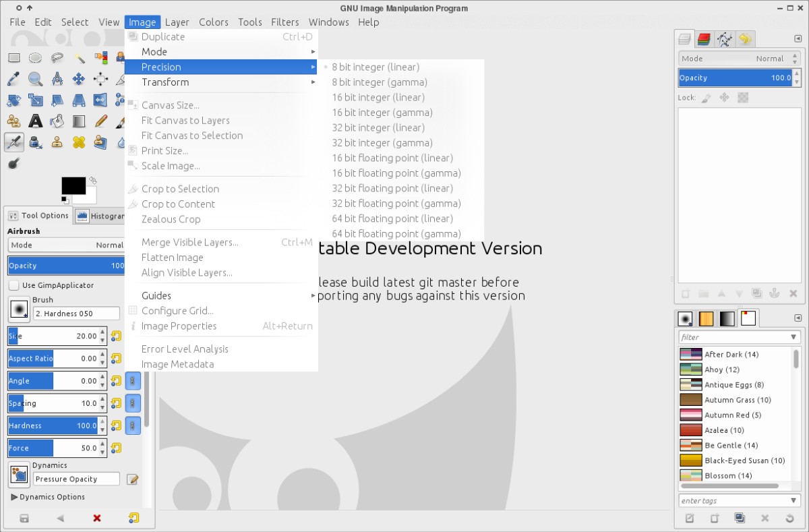This screenshot has height=532, width=809.
Task: Select the Rectangle Select tool
Action: [x=13, y=58]
